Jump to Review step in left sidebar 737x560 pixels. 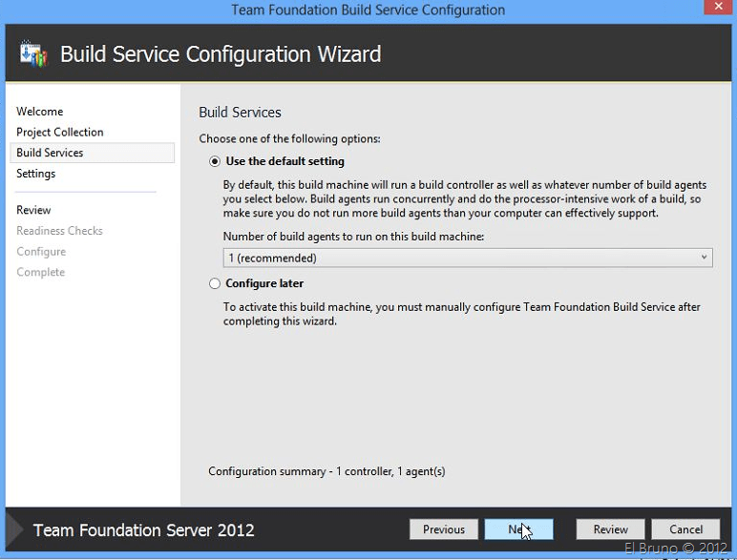click(34, 210)
